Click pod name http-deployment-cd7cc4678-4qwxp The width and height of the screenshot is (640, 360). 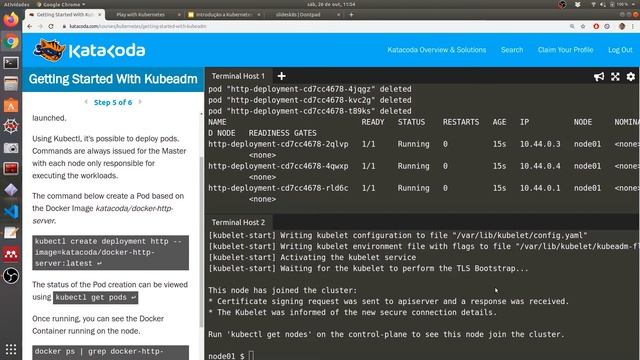tap(278, 166)
